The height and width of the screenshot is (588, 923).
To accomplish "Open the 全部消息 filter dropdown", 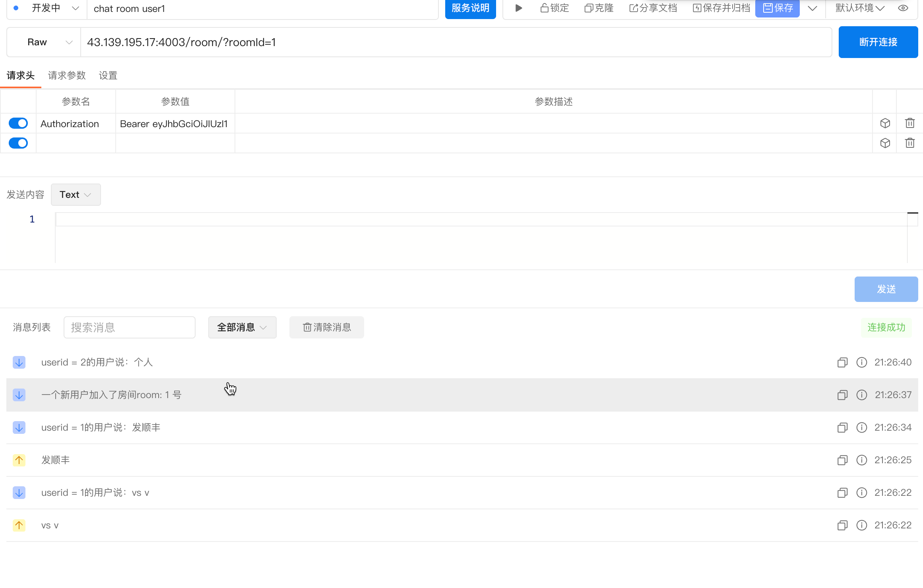I will tap(242, 327).
